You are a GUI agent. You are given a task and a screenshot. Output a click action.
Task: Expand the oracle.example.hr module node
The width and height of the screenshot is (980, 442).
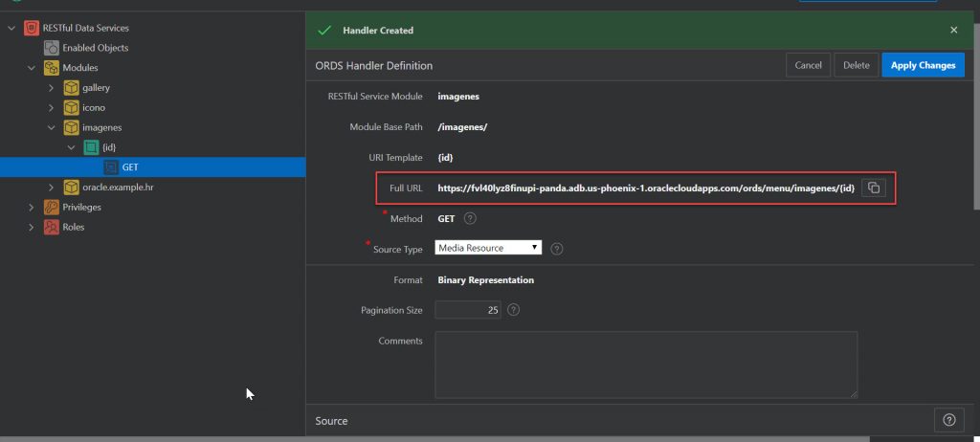pyautogui.click(x=52, y=187)
